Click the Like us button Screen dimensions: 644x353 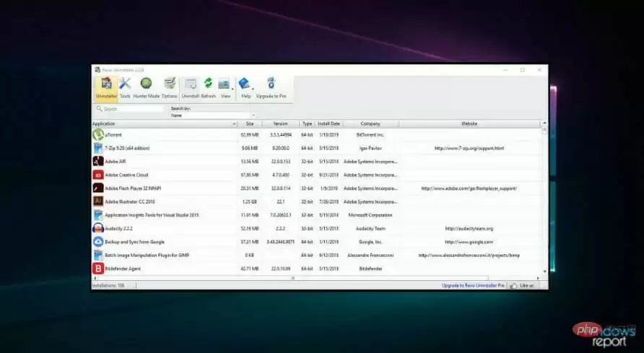tap(522, 285)
